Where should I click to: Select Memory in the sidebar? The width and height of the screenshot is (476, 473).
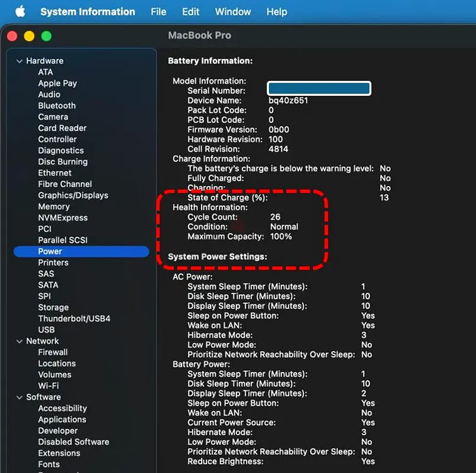click(x=54, y=207)
